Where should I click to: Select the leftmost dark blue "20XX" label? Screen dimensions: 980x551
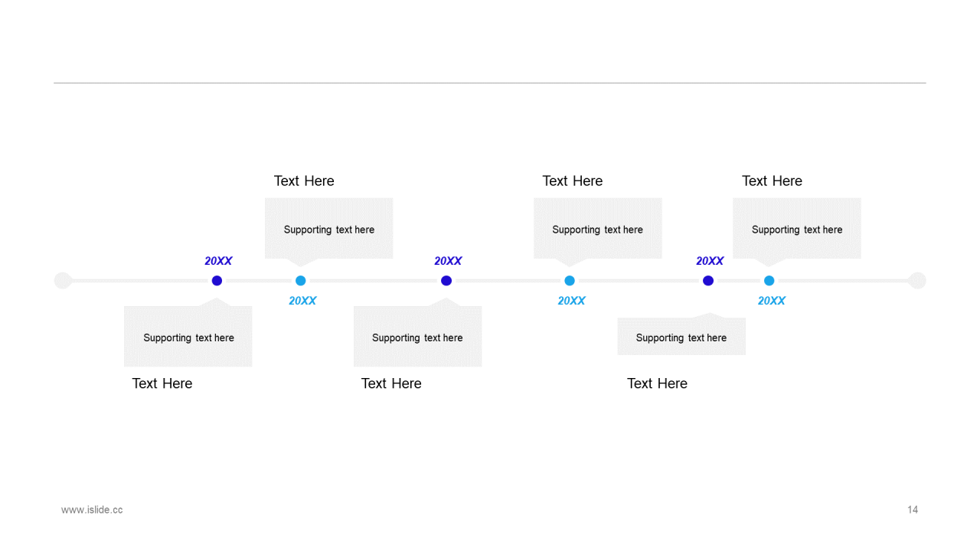[x=218, y=261]
